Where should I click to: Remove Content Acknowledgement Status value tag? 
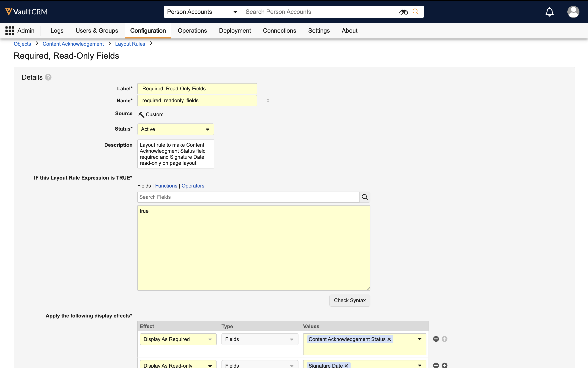tap(389, 339)
